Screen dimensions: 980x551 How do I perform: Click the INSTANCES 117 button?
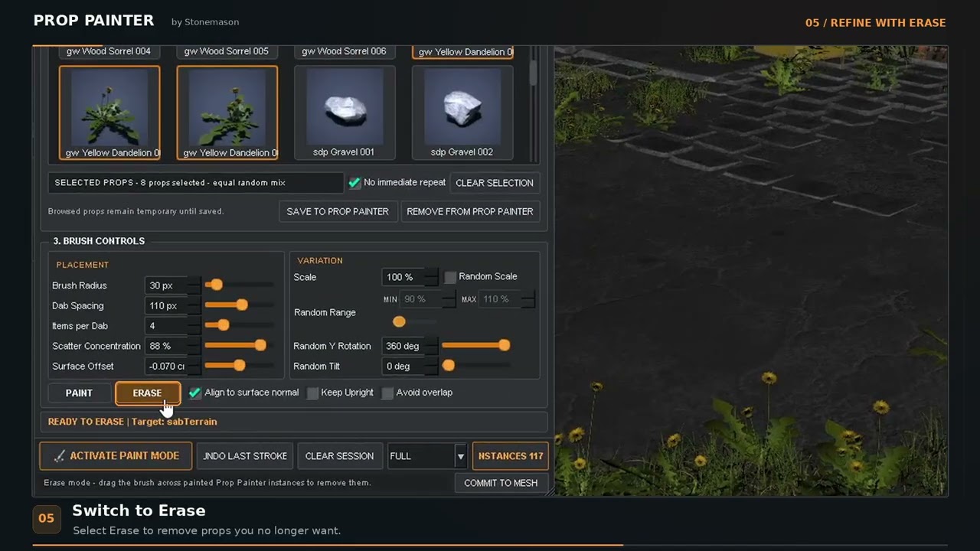(x=511, y=456)
